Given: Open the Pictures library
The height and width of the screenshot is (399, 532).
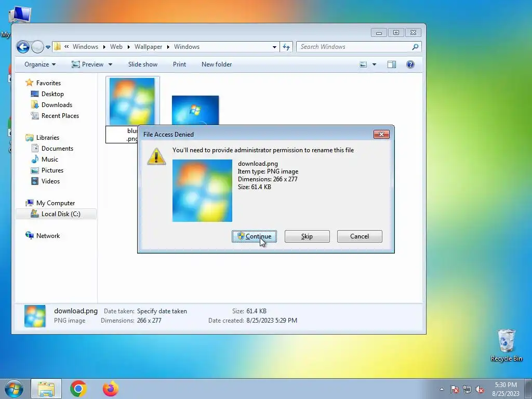Looking at the screenshot, I should point(52,170).
